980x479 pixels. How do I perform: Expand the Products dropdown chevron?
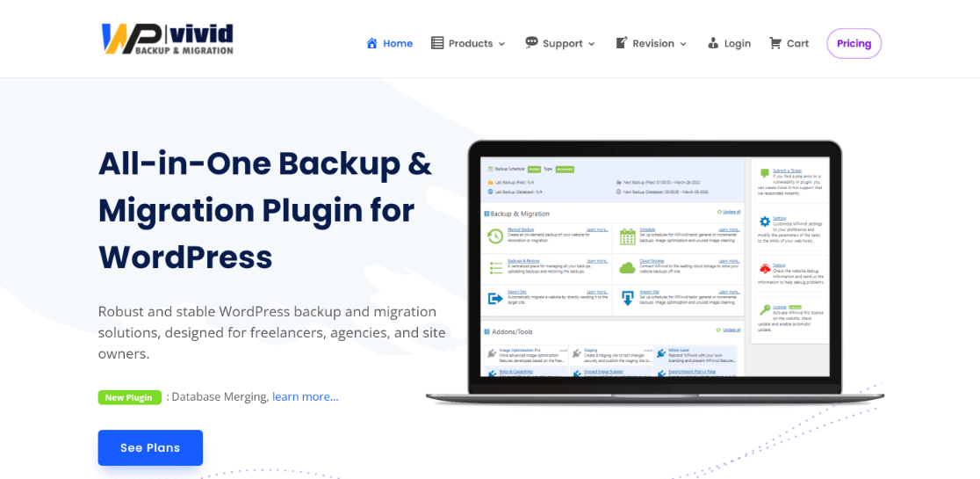(x=501, y=44)
